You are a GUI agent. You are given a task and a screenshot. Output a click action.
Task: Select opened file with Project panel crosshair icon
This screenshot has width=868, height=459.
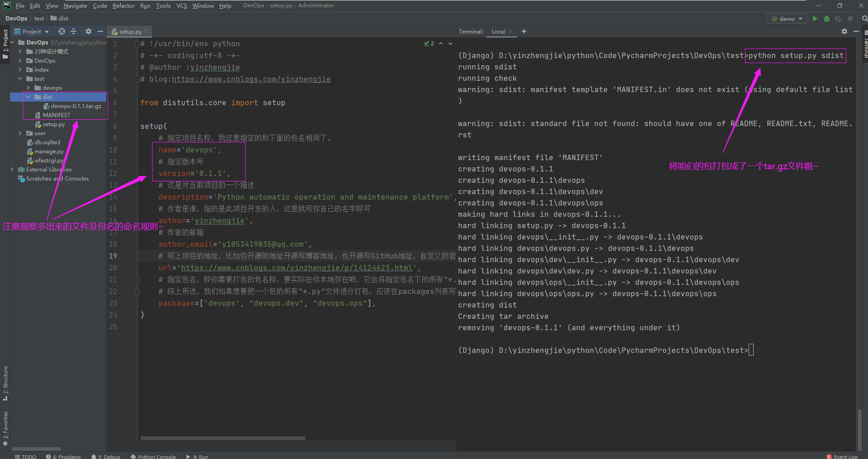[x=61, y=31]
